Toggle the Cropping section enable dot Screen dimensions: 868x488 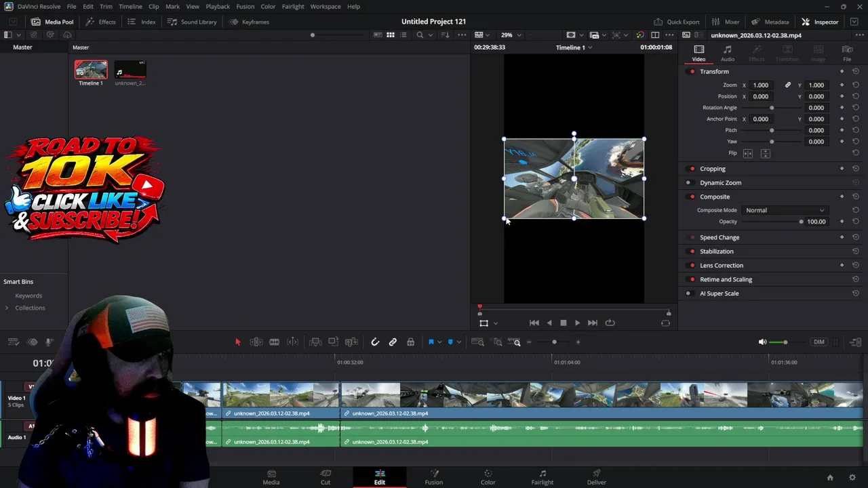692,169
